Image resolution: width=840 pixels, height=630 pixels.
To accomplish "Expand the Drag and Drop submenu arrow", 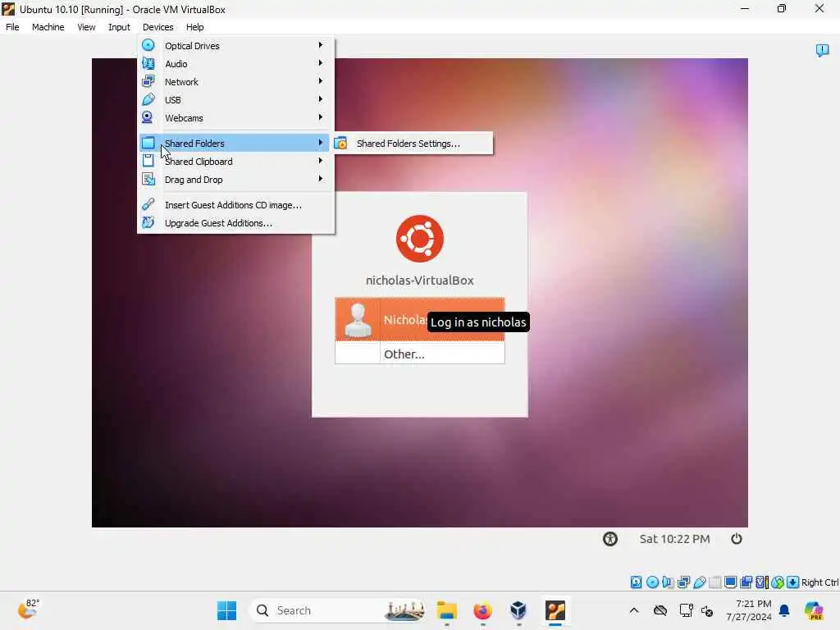I will (321, 179).
